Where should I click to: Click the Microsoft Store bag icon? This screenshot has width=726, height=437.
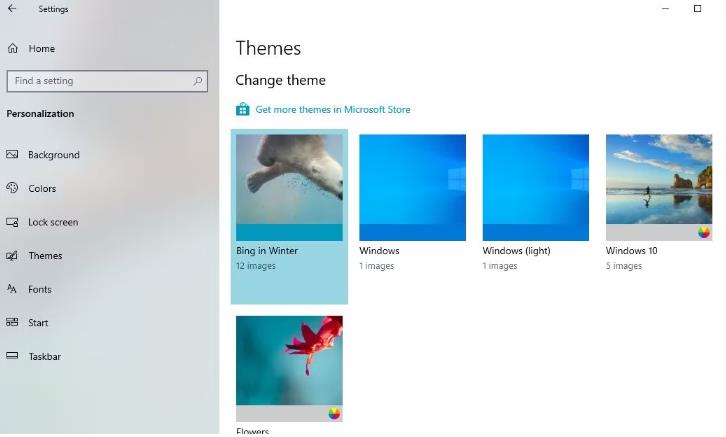coord(243,109)
